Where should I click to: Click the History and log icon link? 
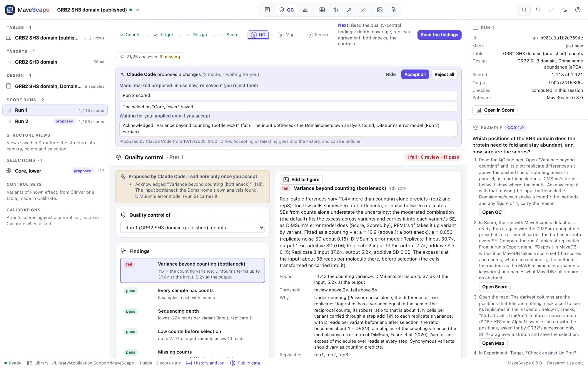[x=206, y=363]
